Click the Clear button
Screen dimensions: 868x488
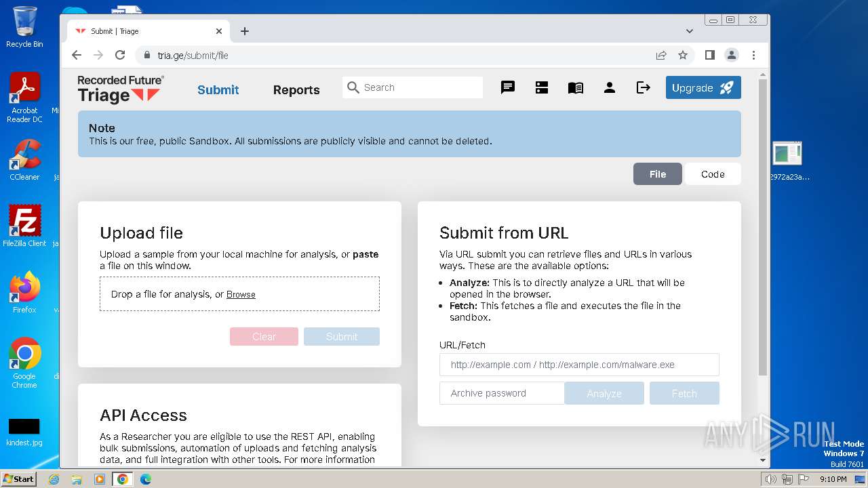point(264,337)
